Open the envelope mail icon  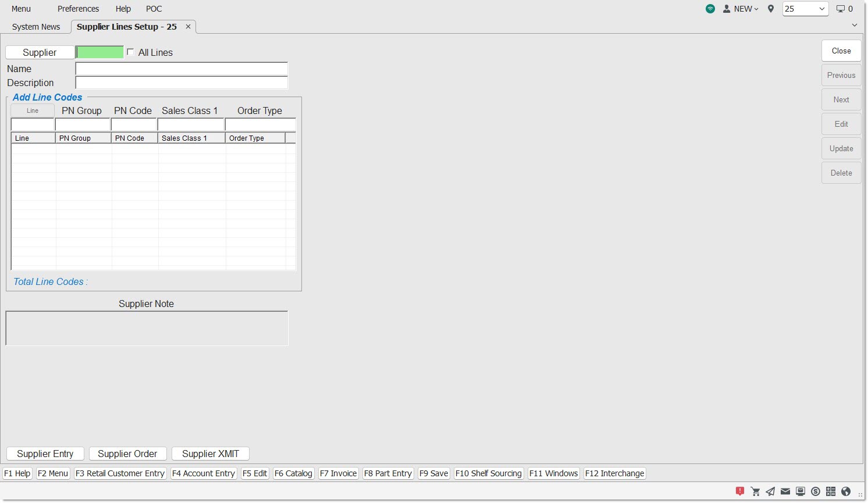coord(785,491)
